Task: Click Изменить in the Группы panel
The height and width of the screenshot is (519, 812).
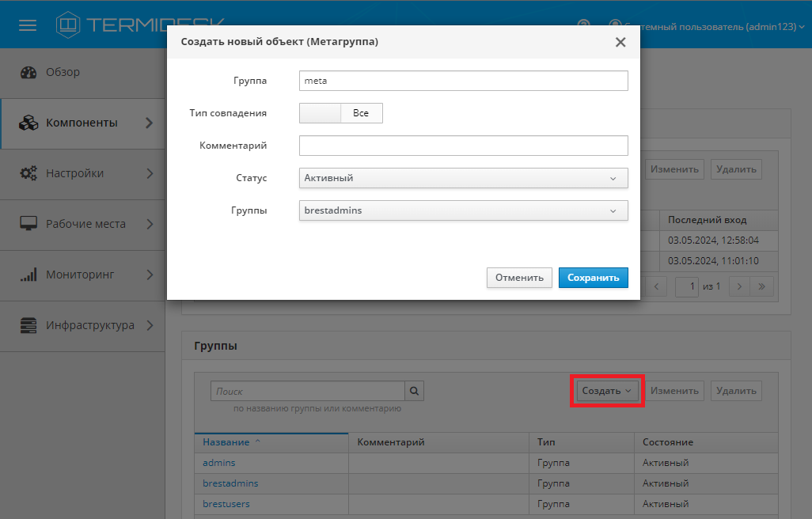Action: tap(674, 391)
